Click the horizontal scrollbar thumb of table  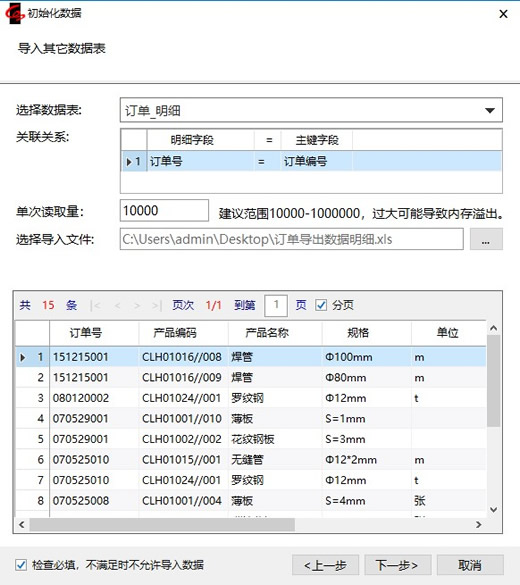(x=162, y=525)
